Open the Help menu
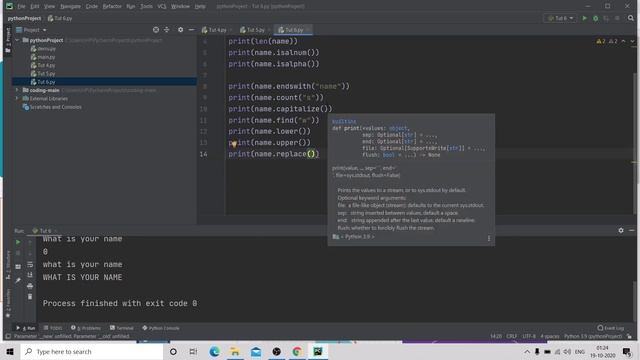 click(x=200, y=6)
